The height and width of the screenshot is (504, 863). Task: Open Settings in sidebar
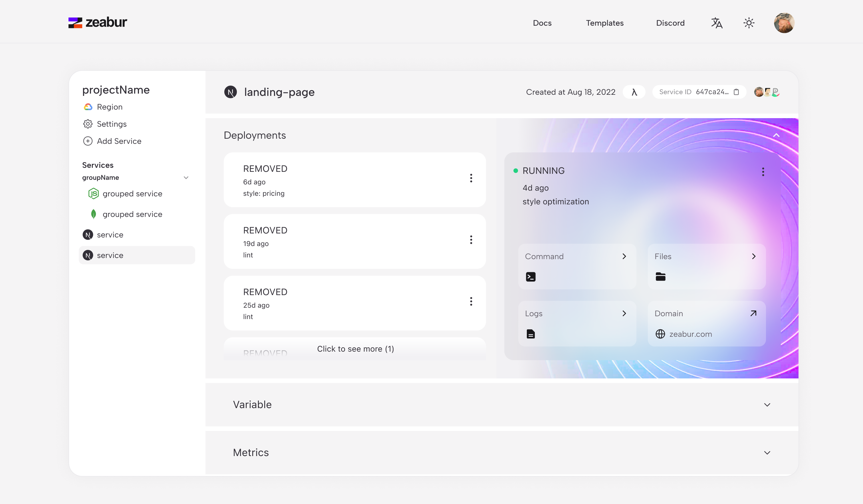click(x=112, y=124)
